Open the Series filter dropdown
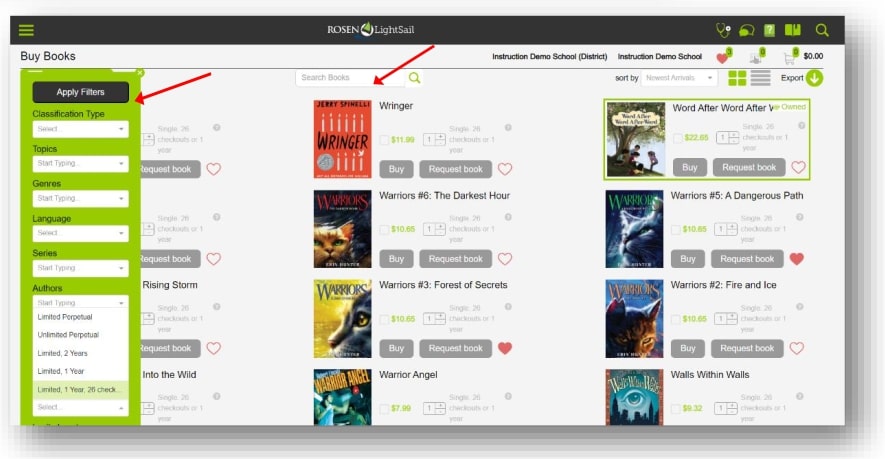Image resolution: width=885 pixels, height=459 pixels. tap(80, 268)
